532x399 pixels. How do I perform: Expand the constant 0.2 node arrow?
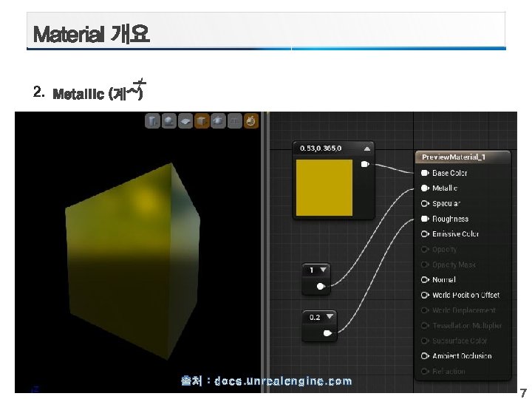(330, 316)
